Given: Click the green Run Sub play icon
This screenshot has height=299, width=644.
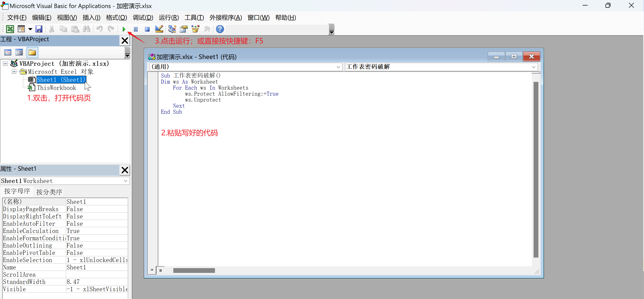Looking at the screenshot, I should [124, 29].
